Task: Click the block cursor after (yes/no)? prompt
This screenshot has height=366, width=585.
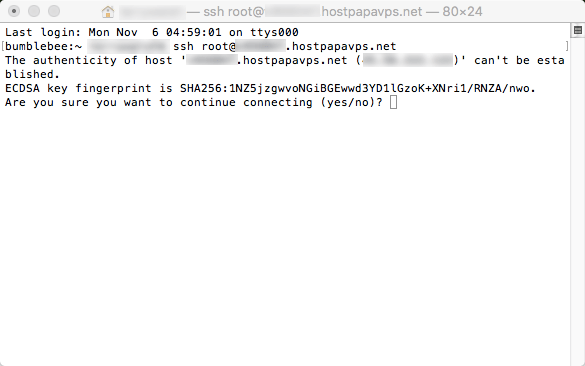Action: point(393,102)
